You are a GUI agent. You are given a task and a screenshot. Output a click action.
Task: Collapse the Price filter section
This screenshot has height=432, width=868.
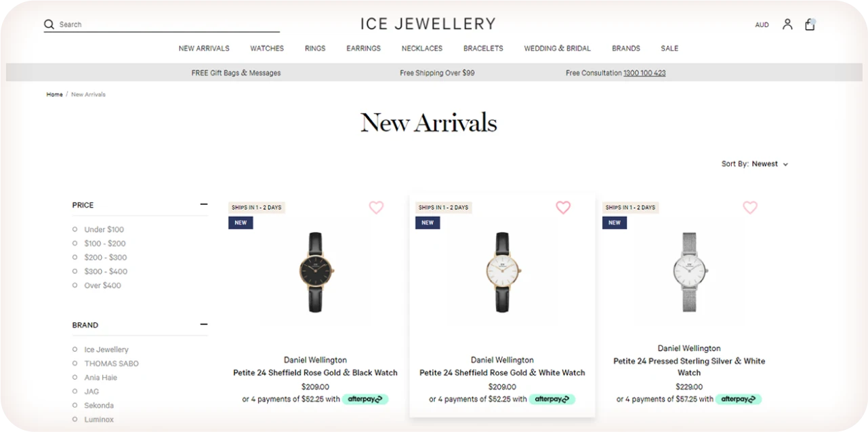[203, 205]
